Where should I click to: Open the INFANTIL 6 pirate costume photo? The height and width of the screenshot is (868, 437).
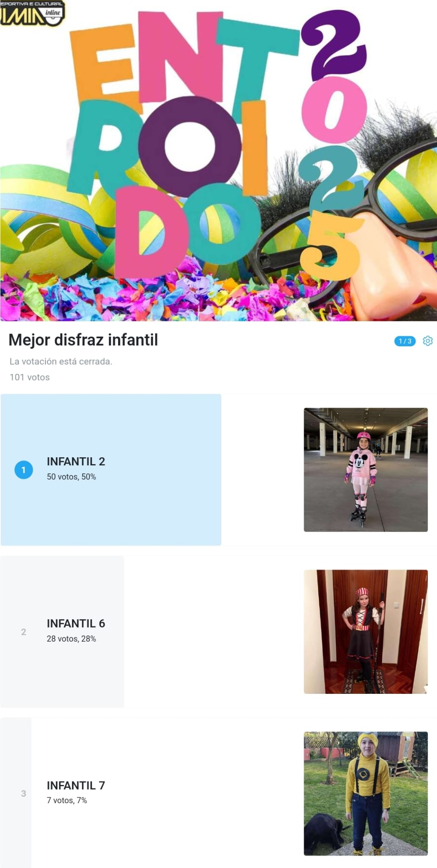click(x=366, y=632)
